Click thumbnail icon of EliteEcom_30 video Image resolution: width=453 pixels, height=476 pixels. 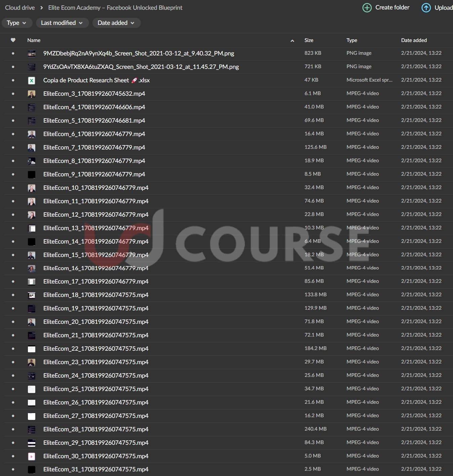[32, 456]
